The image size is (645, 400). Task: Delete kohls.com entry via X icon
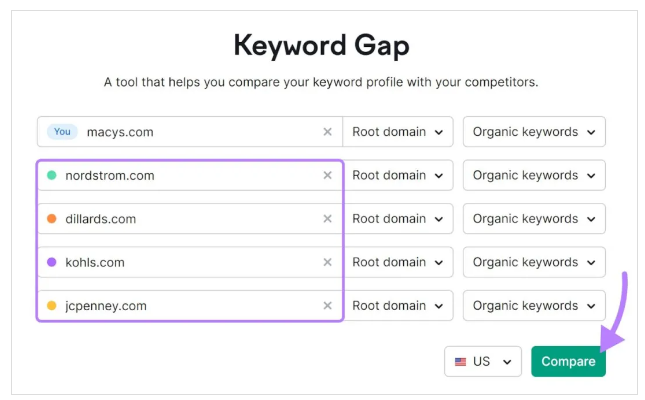point(327,262)
